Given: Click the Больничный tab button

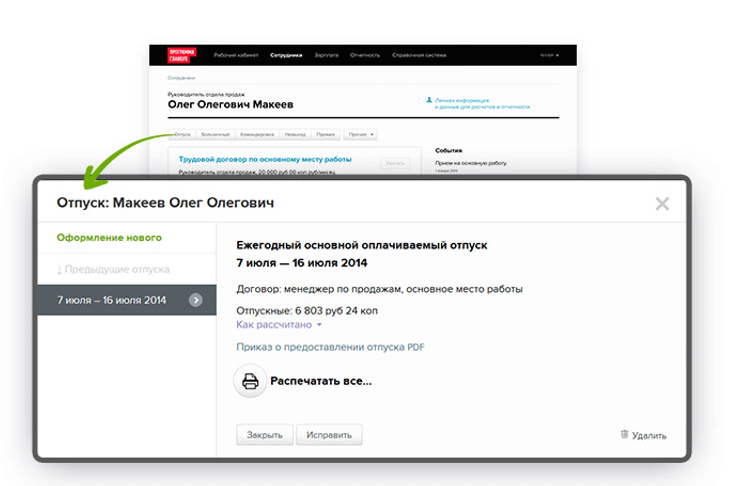Looking at the screenshot, I should click(215, 134).
